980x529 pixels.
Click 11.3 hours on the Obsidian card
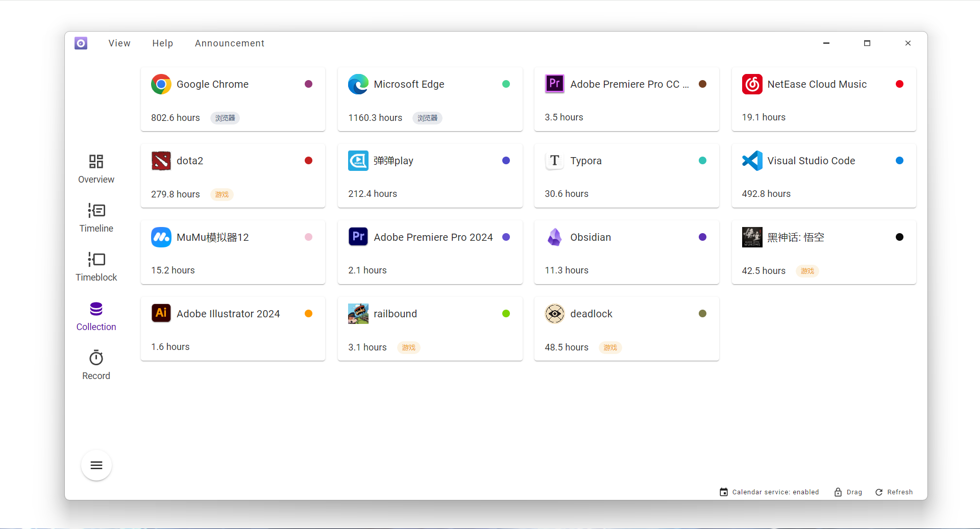pyautogui.click(x=567, y=270)
